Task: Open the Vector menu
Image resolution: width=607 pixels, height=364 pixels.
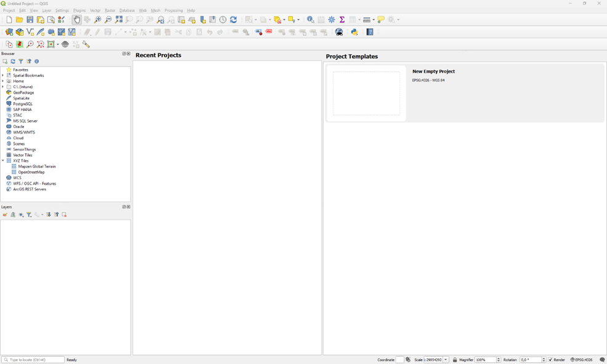Action: [x=95, y=10]
